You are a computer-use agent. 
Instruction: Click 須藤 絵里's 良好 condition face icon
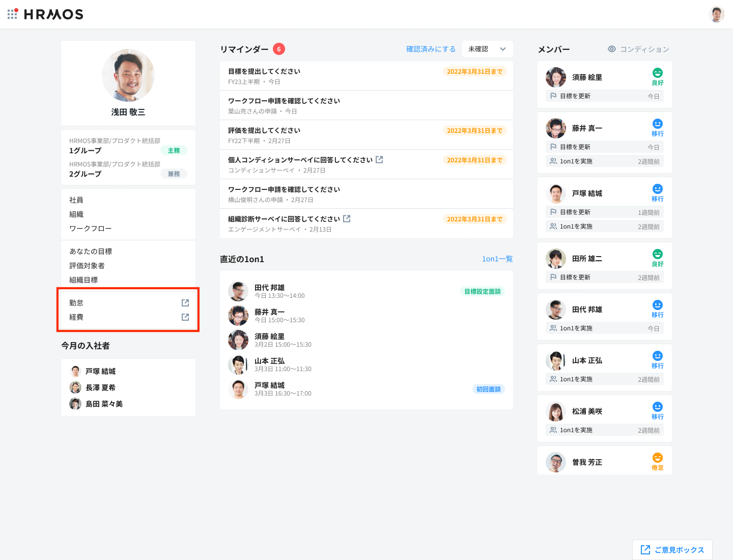click(x=657, y=73)
